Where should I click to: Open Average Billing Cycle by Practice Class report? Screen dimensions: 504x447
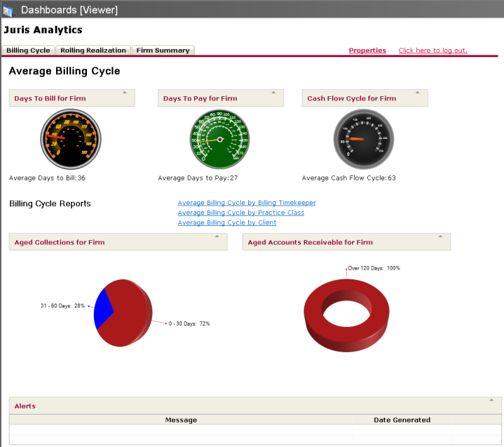click(240, 213)
